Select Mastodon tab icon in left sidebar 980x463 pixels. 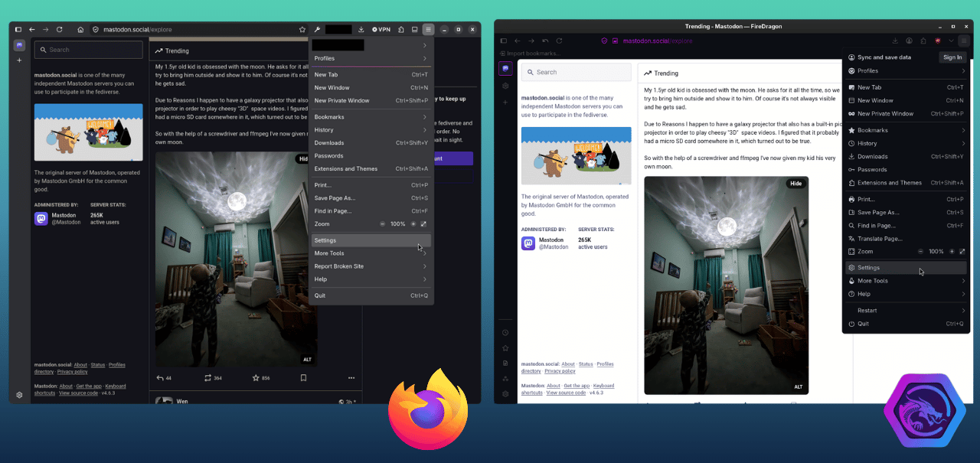19,45
